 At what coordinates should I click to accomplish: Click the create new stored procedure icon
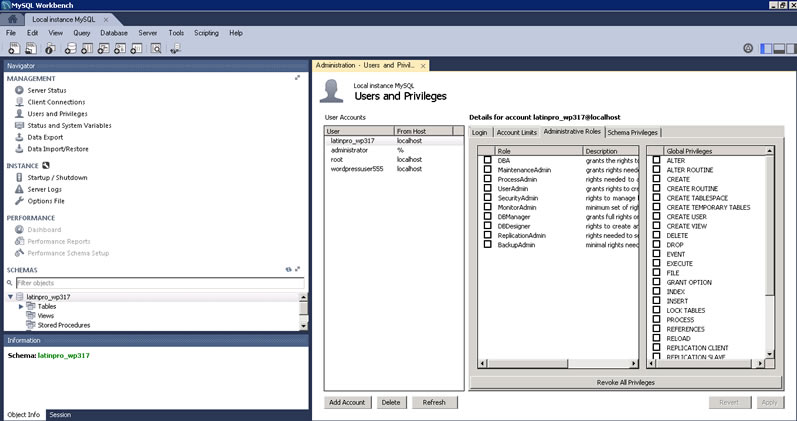119,48
